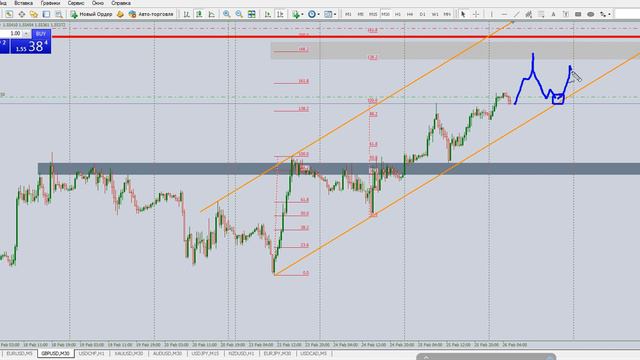640x360 pixels.
Task: Click the zoom out magnifier icon
Action: [239, 14]
